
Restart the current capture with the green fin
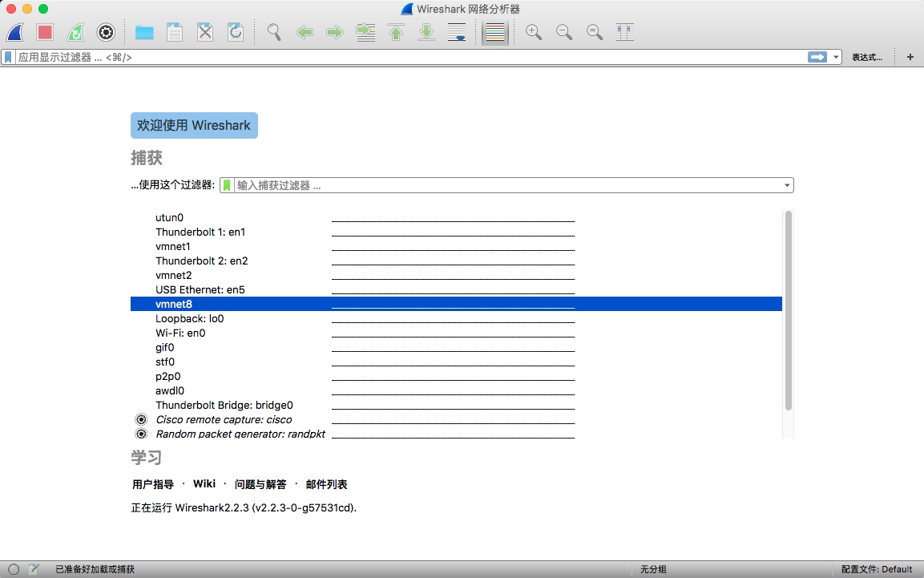75,32
